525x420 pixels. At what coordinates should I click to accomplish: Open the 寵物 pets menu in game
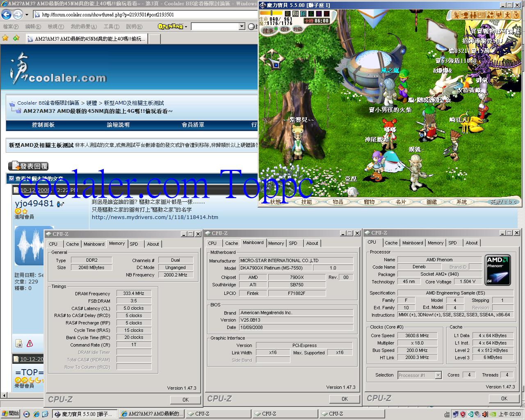point(369,202)
